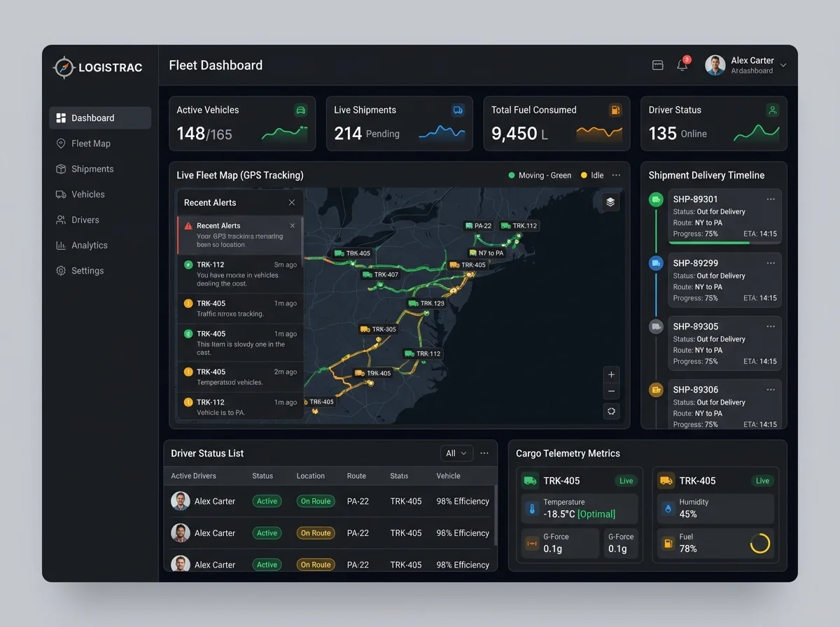The width and height of the screenshot is (840, 627).
Task: Click the SHP-89299 blue timeline node
Action: pyautogui.click(x=656, y=263)
